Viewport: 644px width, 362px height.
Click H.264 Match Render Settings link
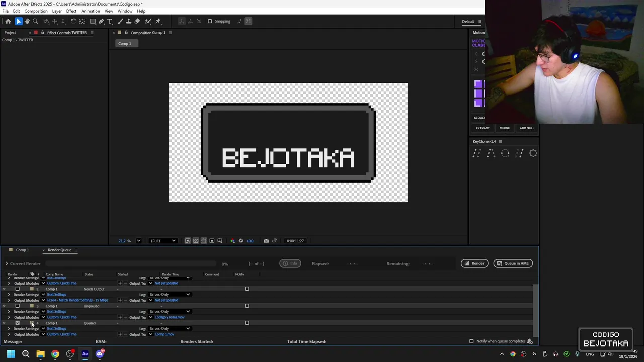coord(77,300)
